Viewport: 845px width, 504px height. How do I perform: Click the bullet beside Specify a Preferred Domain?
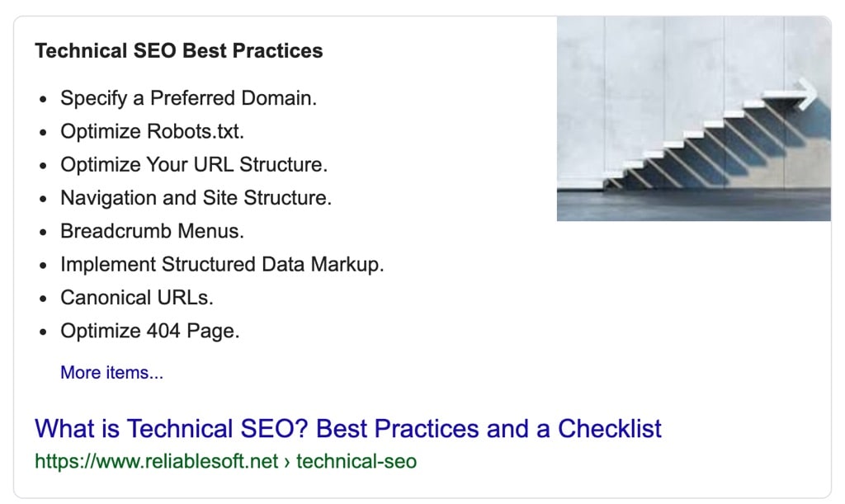[x=43, y=100]
